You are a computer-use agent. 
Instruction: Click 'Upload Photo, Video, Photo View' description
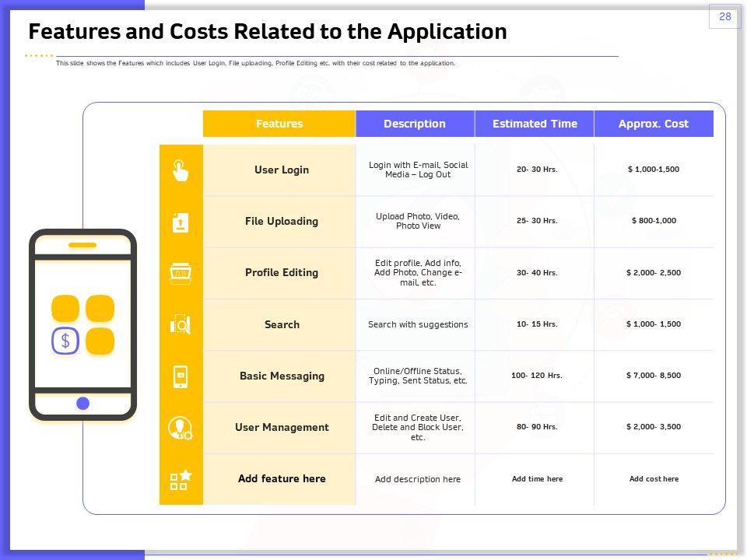coord(418,221)
